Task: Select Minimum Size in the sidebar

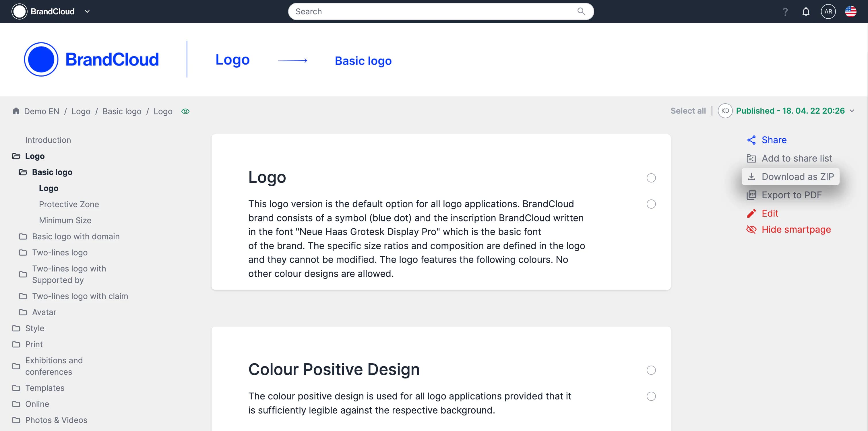Action: (65, 220)
